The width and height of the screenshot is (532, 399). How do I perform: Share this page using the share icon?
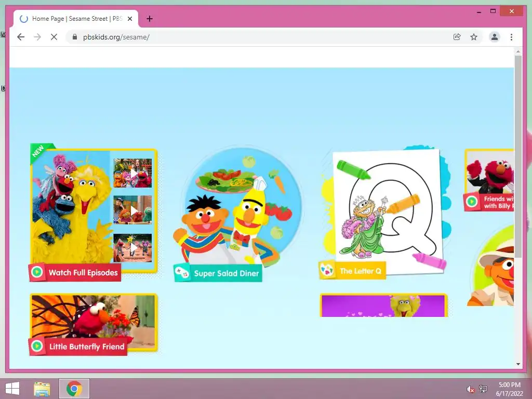(457, 37)
